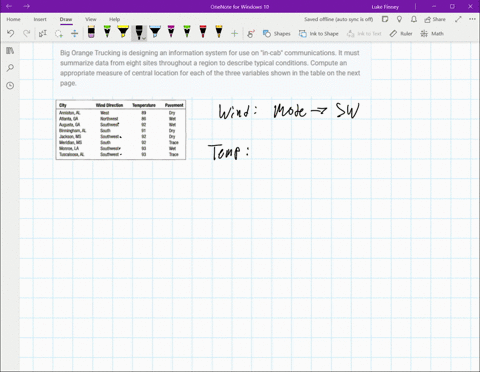Image resolution: width=480 pixels, height=372 pixels.
Task: Click the Ink to Shape button
Action: pos(318,33)
